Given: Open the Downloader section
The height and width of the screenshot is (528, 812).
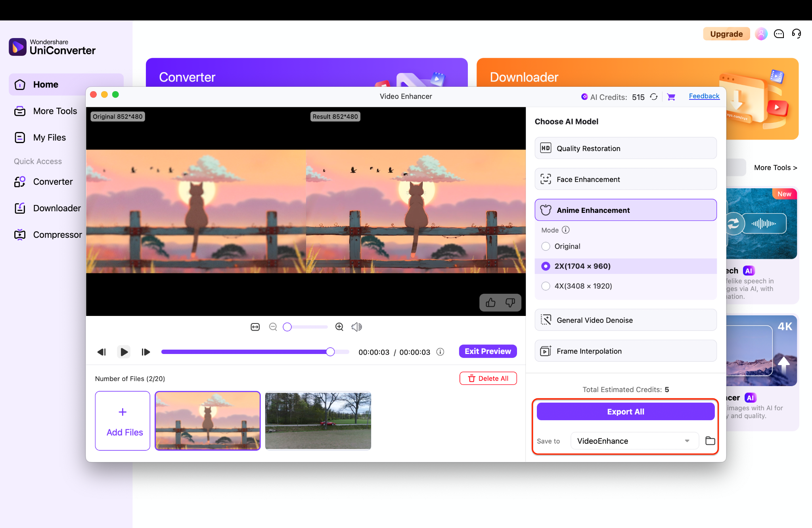Looking at the screenshot, I should point(56,208).
